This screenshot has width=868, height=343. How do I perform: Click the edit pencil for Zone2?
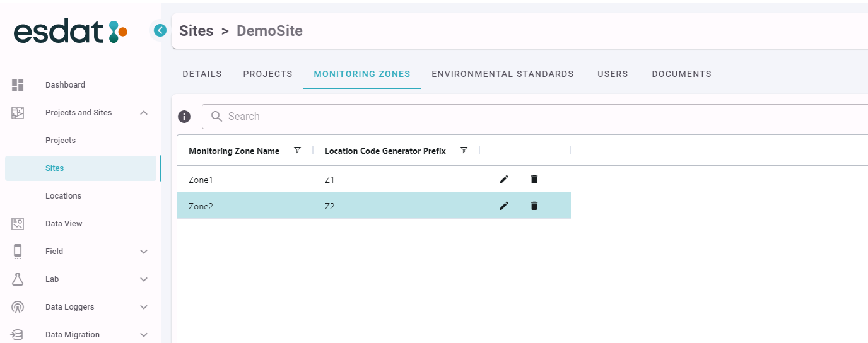click(x=503, y=206)
